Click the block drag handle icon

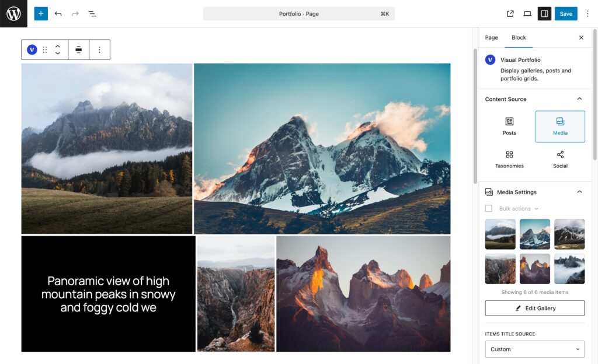point(45,50)
